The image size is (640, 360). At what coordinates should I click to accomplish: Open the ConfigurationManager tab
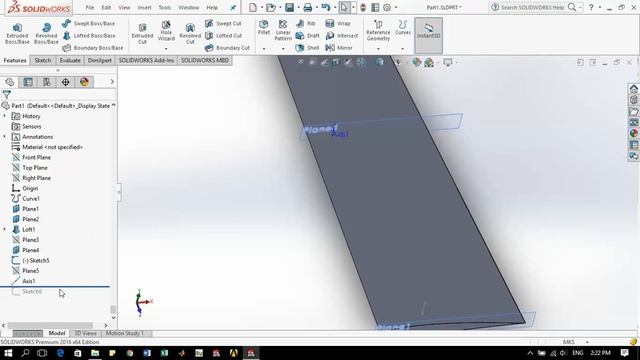coord(47,82)
